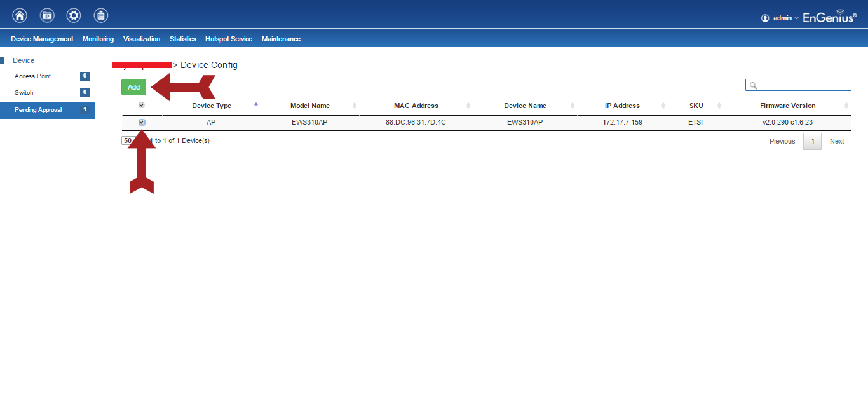Open the Hotspot Service menu
The image size is (868, 410).
pos(228,39)
